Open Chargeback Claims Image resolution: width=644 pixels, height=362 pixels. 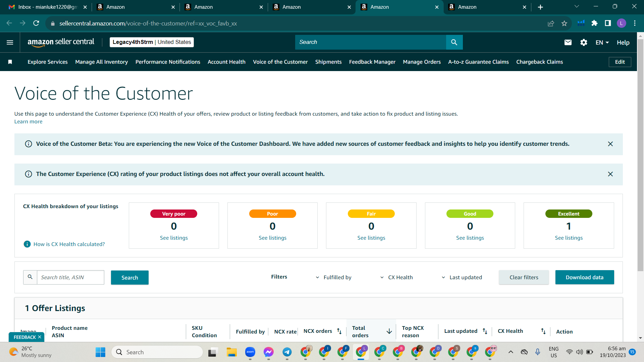point(540,62)
